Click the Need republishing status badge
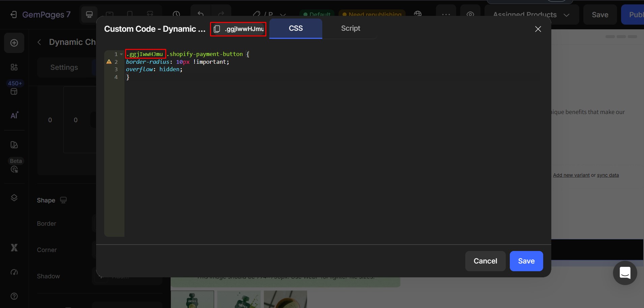Image resolution: width=644 pixels, height=308 pixels. point(372,15)
